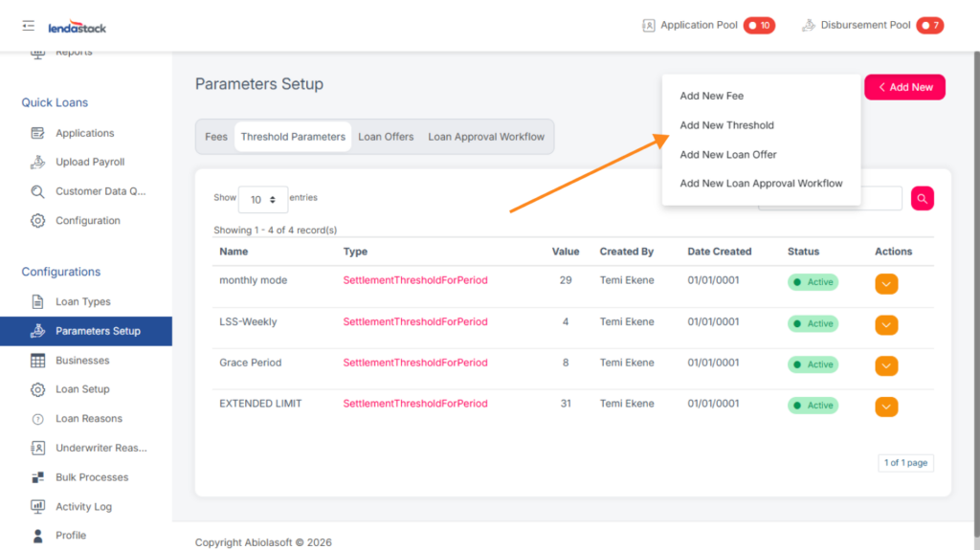Select Add New Threshold menu option

click(x=726, y=125)
